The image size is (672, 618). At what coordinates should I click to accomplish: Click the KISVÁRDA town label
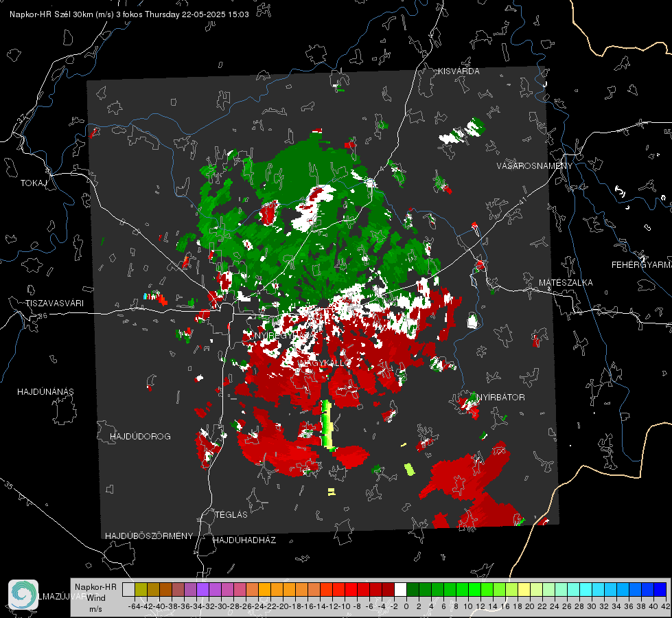(459, 71)
